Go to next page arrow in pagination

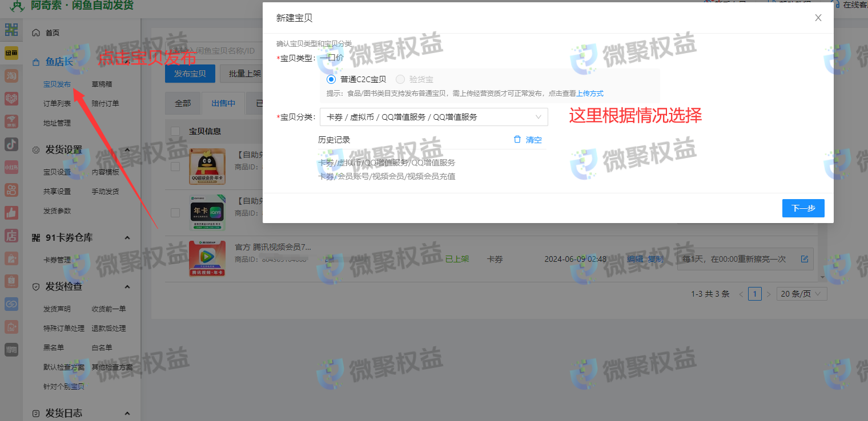768,294
